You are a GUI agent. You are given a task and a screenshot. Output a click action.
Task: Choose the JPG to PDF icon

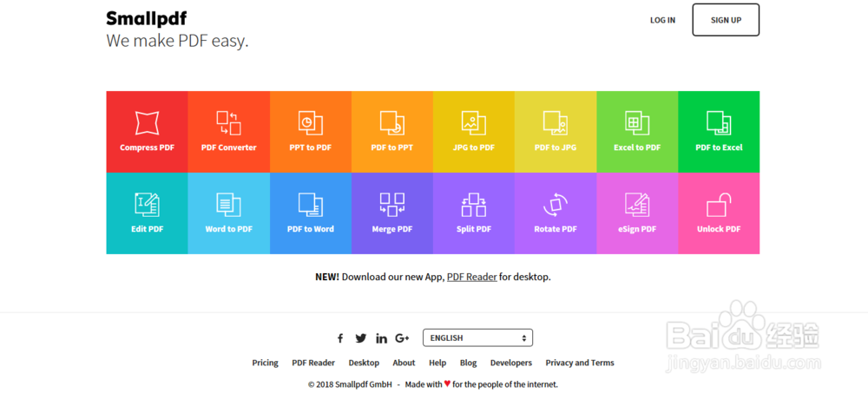pyautogui.click(x=474, y=123)
